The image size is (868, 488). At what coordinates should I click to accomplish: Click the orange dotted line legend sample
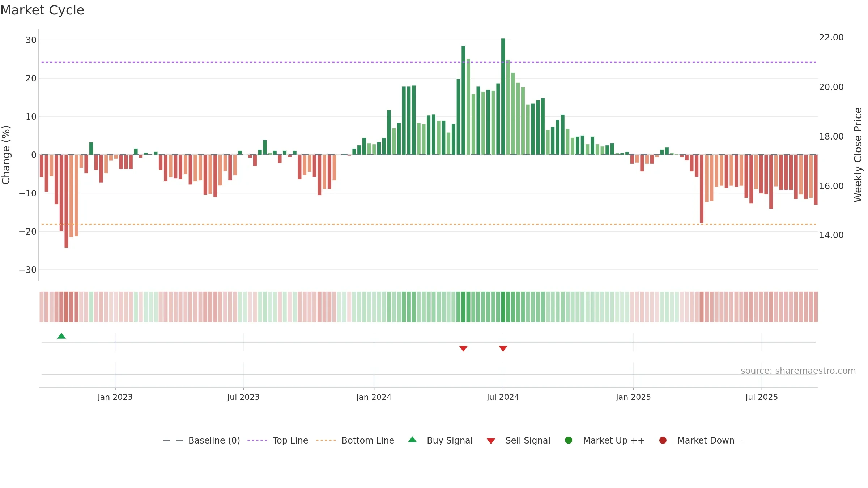pos(326,440)
